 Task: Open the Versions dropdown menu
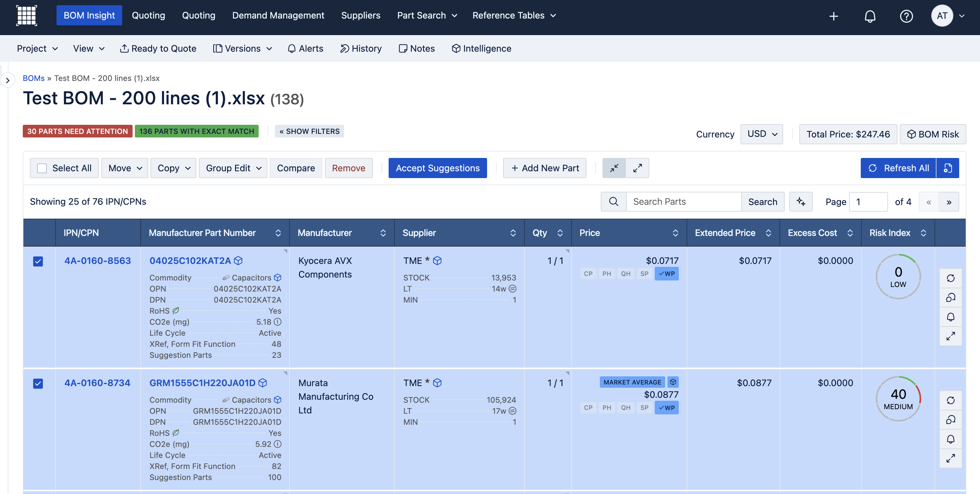pos(242,48)
